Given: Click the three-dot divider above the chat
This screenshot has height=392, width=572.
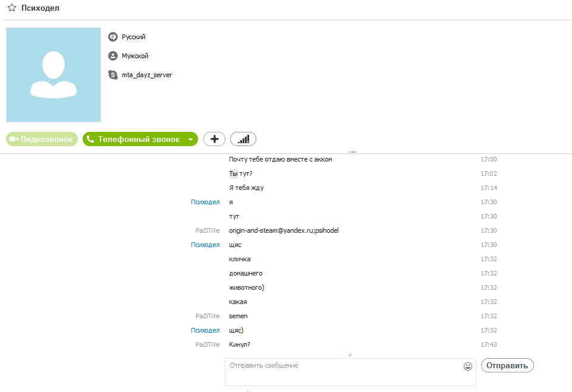Looking at the screenshot, I should [353, 152].
